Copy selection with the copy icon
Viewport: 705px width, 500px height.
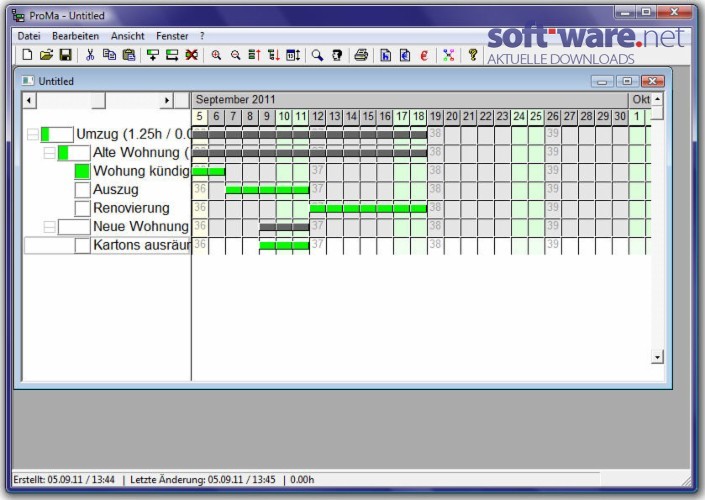coord(109,55)
